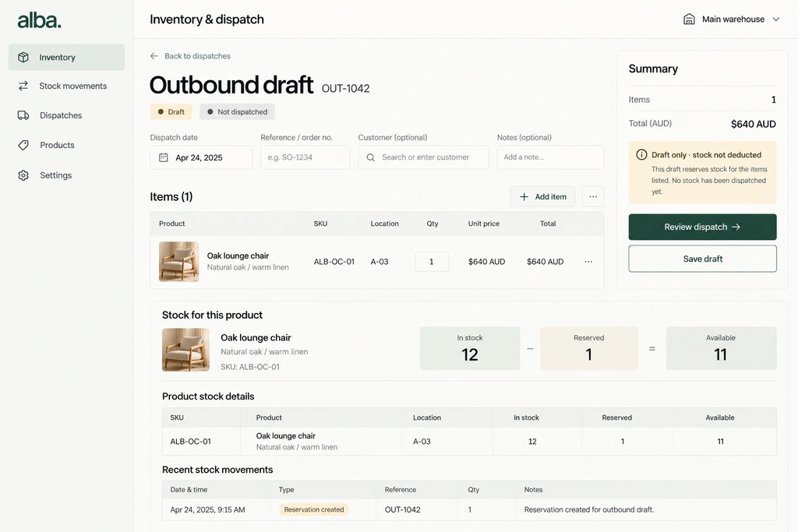This screenshot has height=532, width=798.
Task: Click the Add a note input
Action: (x=550, y=157)
